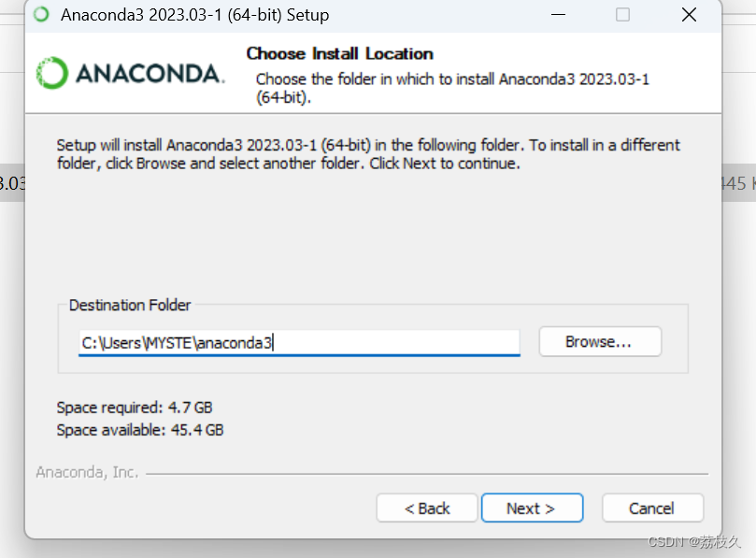The height and width of the screenshot is (558, 756).
Task: Cancel the Anaconda3 setup
Action: pyautogui.click(x=651, y=508)
